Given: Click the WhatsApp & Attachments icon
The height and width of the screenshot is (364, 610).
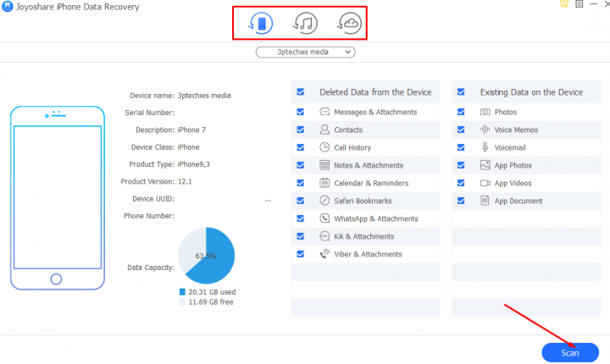Looking at the screenshot, I should 324,218.
